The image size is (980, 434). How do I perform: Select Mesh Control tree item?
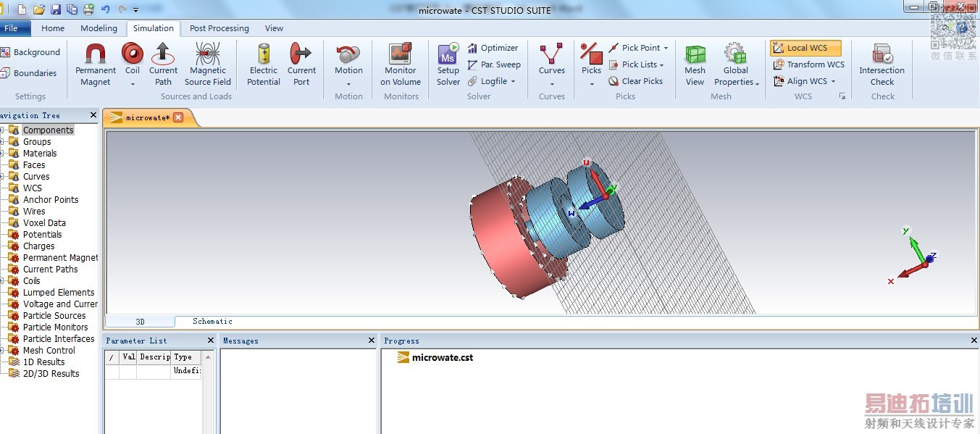pyautogui.click(x=49, y=351)
